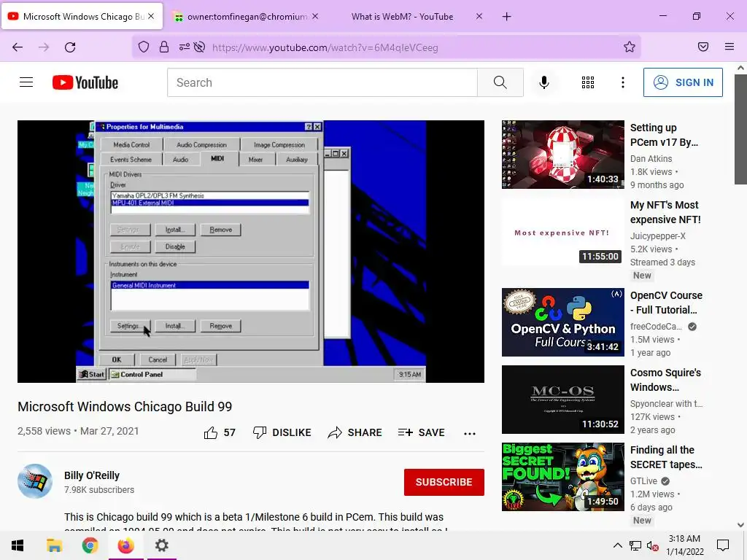Click Billy O'Reilly channel avatar

[35, 481]
